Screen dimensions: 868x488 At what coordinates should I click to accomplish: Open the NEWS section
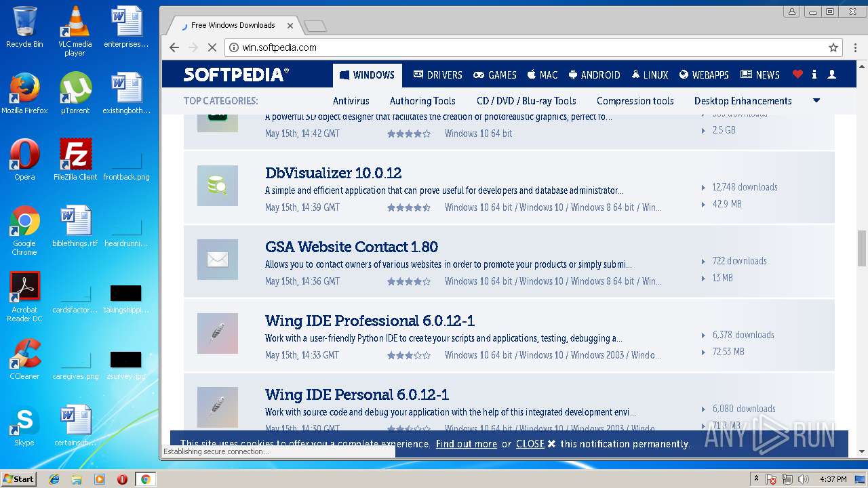point(760,75)
